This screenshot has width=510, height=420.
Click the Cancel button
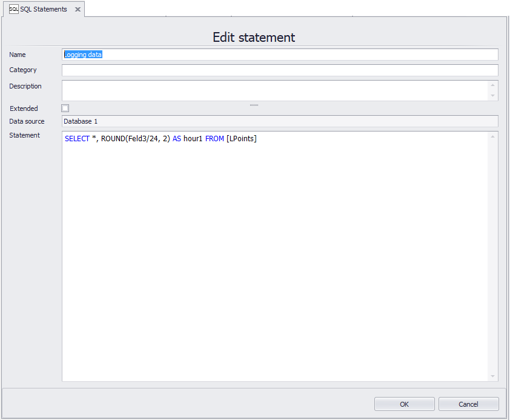click(x=468, y=404)
